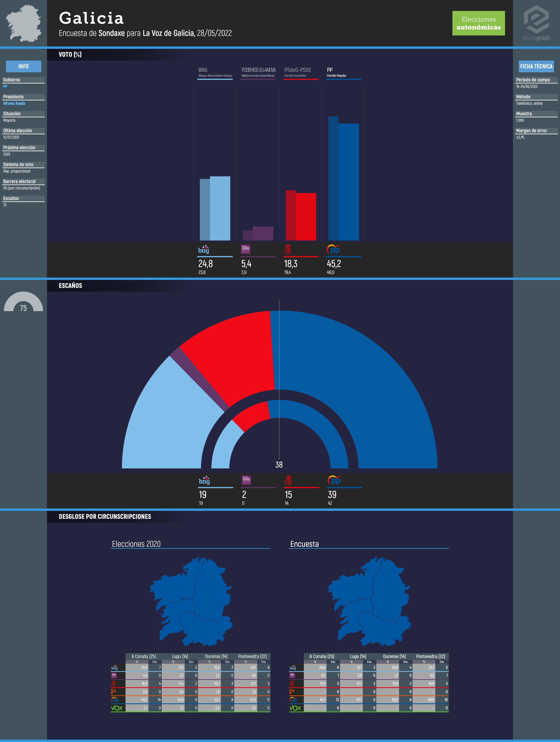Screen dimensions: 560x742
Task: Open the FICHA TÉCNICA tab
Action: (x=536, y=66)
